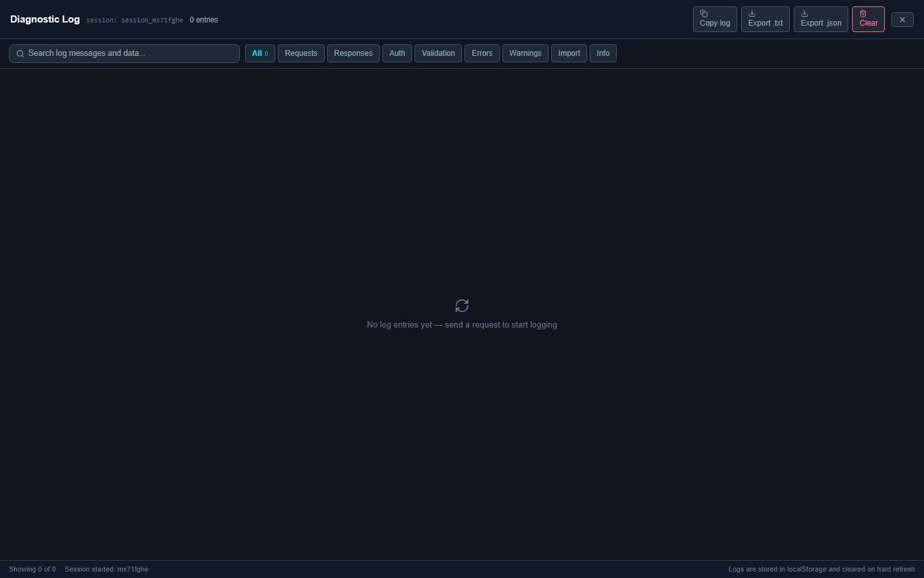Show only Errors in the log
The height and width of the screenshot is (578, 924).
coord(482,53)
